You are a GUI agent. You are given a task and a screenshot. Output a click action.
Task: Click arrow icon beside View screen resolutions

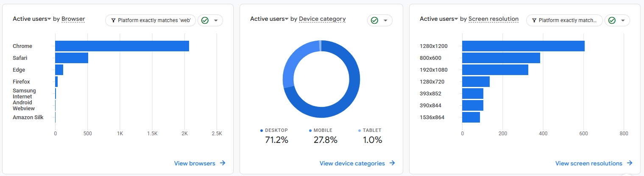click(x=630, y=163)
